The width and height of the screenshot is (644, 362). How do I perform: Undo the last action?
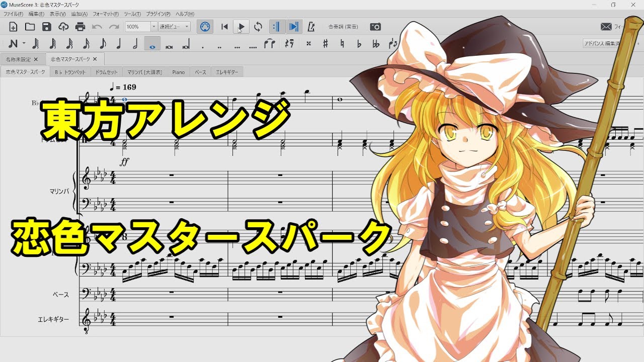coord(97,27)
